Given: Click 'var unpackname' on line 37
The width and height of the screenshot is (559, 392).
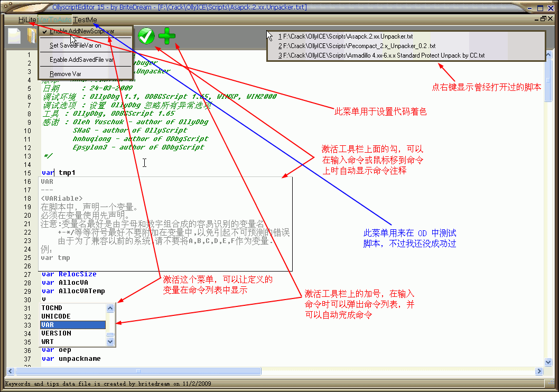Looking at the screenshot, I should pyautogui.click(x=71, y=359).
